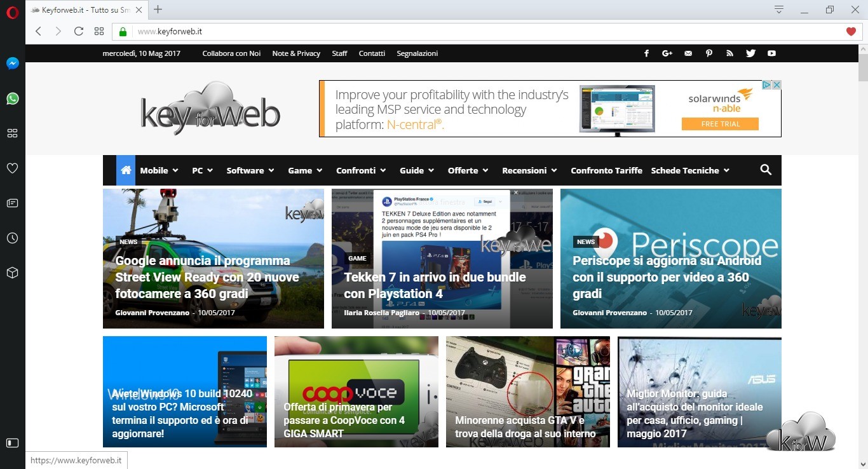Expand the Recensioni dropdown menu
Viewport: 868px width, 469px height.
[529, 170]
